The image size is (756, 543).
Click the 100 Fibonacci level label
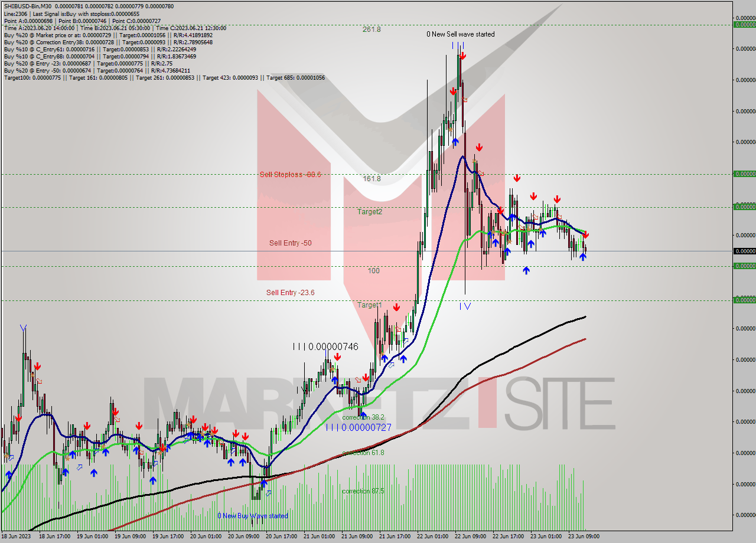[373, 271]
